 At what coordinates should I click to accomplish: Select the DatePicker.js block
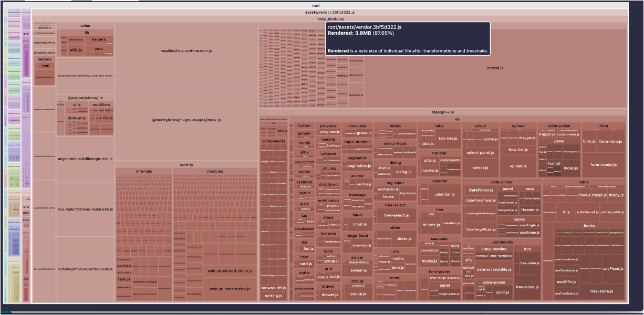coord(480,190)
